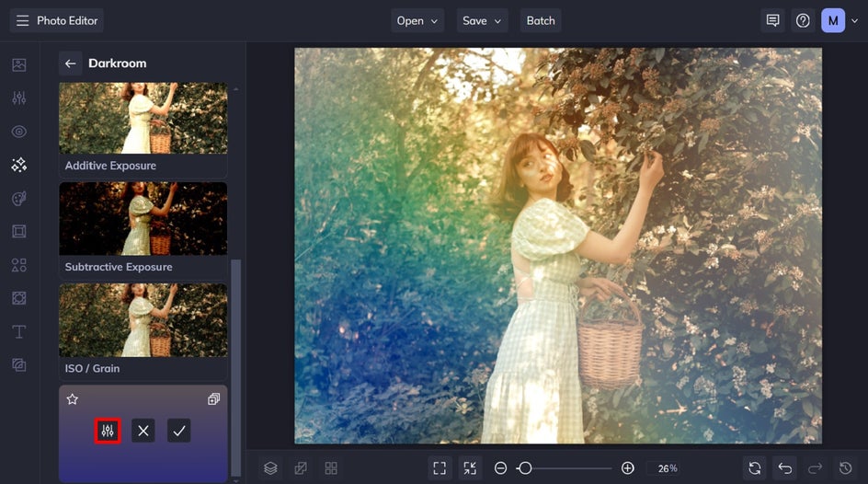Redo the last action

[x=815, y=468]
